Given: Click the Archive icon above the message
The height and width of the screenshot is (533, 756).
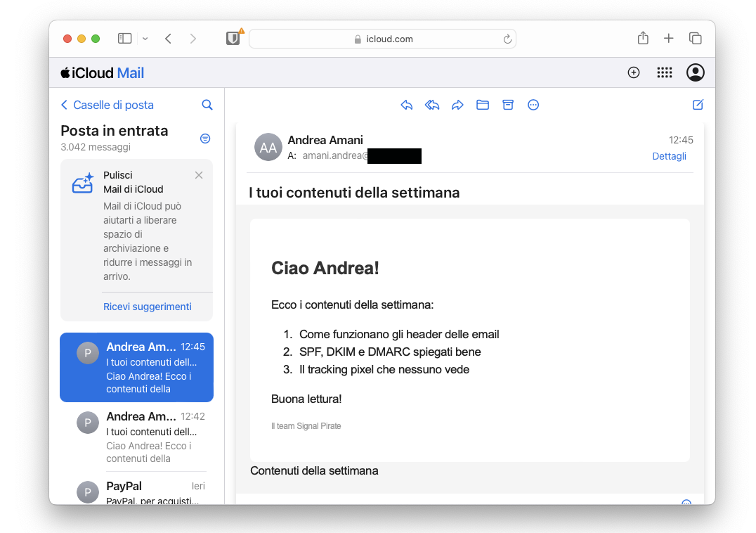Looking at the screenshot, I should click(x=508, y=104).
